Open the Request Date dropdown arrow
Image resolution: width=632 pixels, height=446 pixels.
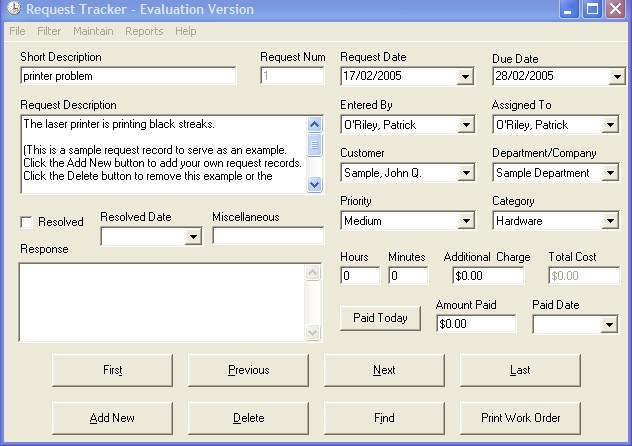pyautogui.click(x=465, y=76)
